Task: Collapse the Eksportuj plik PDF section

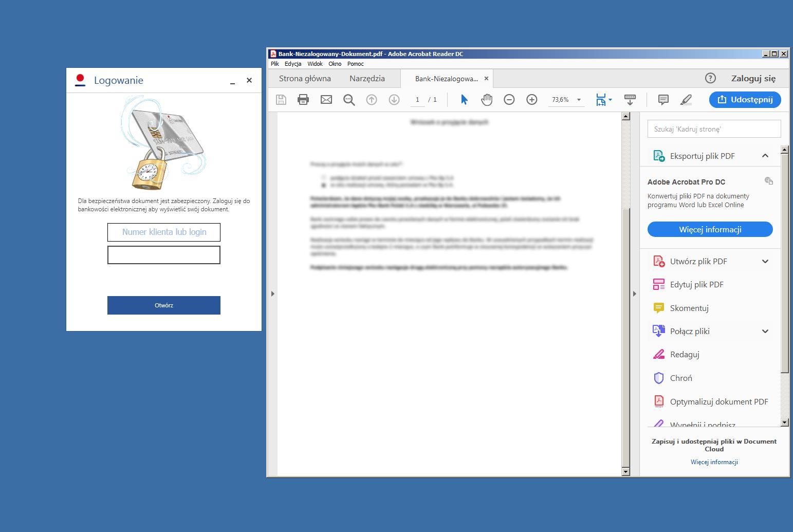Action: [765, 156]
